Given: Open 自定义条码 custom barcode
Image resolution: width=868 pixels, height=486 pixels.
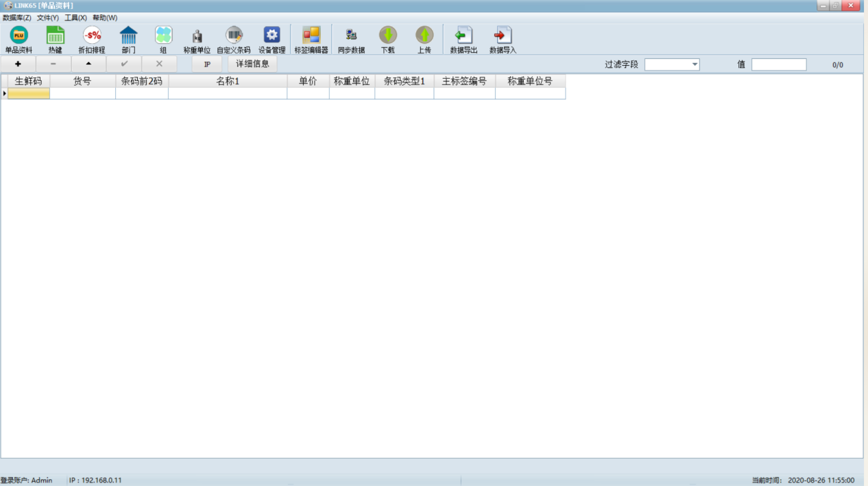Looking at the screenshot, I should pos(234,36).
